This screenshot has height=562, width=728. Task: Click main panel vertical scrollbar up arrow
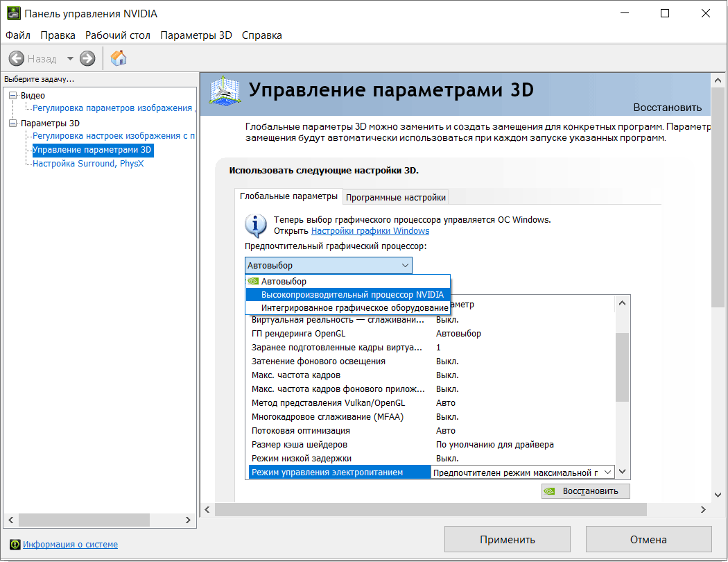pyautogui.click(x=718, y=80)
